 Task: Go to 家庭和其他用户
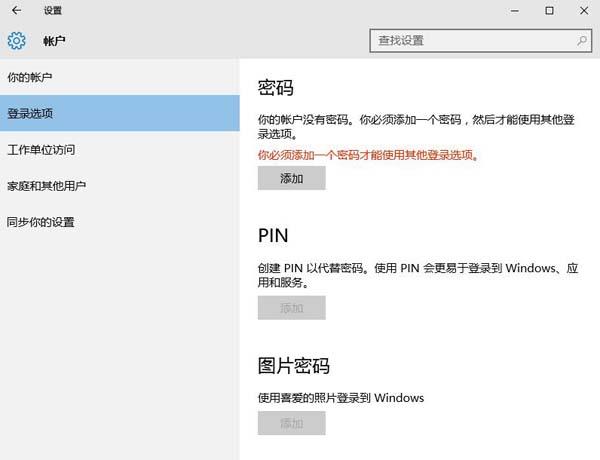pos(120,186)
